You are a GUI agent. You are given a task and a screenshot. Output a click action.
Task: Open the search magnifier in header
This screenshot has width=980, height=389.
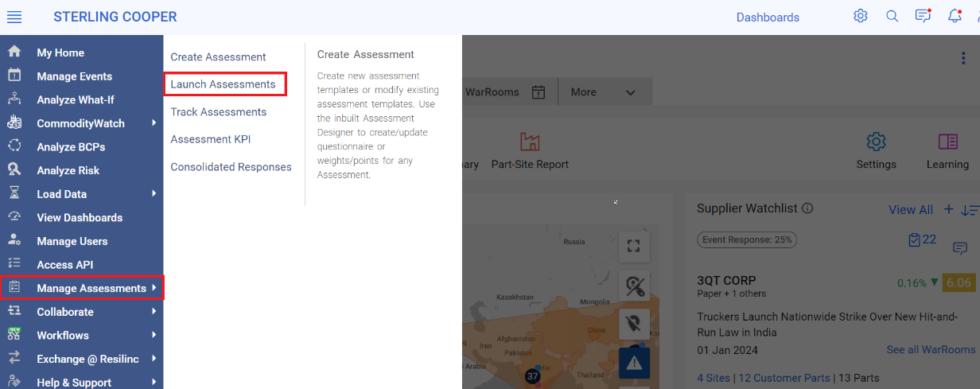click(892, 16)
